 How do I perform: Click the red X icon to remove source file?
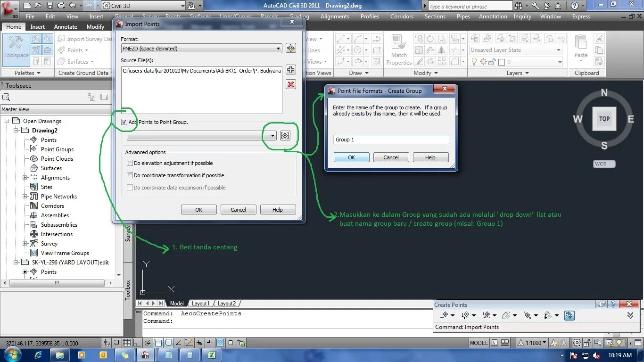[x=291, y=84]
